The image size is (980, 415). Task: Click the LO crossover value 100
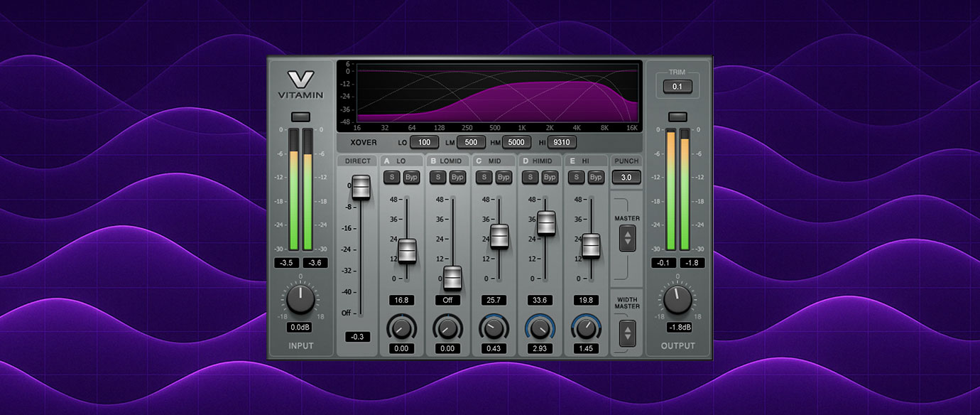pos(425,142)
